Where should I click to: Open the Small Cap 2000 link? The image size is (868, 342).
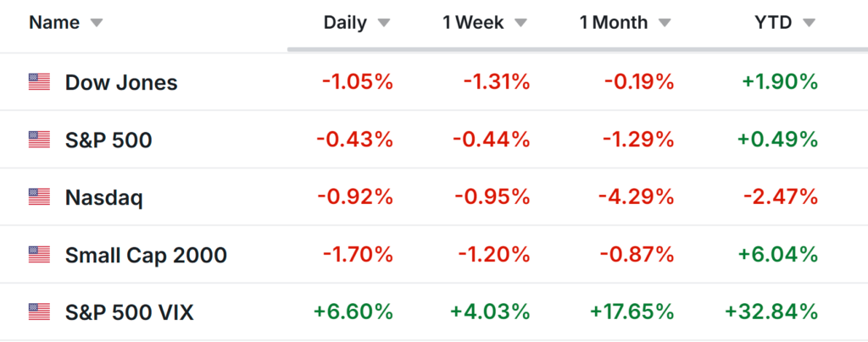coord(146,255)
